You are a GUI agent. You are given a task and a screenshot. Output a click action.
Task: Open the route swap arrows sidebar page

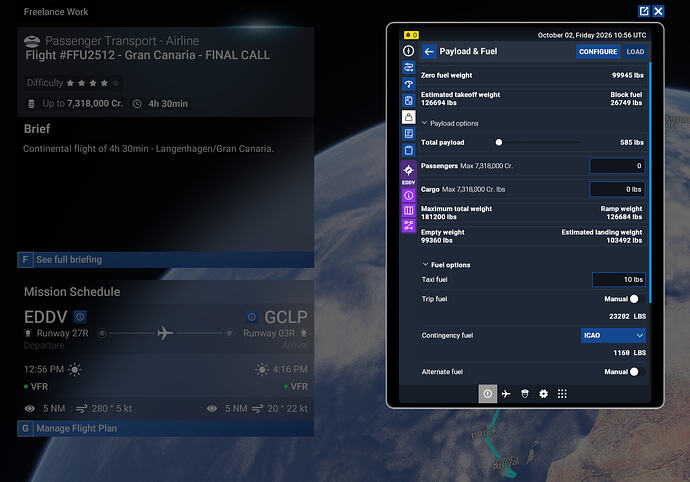click(408, 67)
